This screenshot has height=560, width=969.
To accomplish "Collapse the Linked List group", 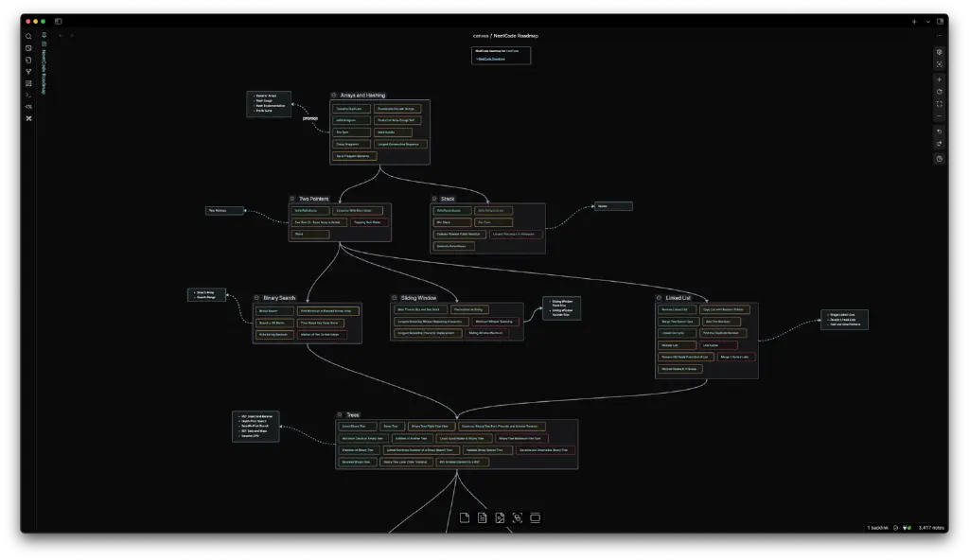I will click(x=659, y=297).
